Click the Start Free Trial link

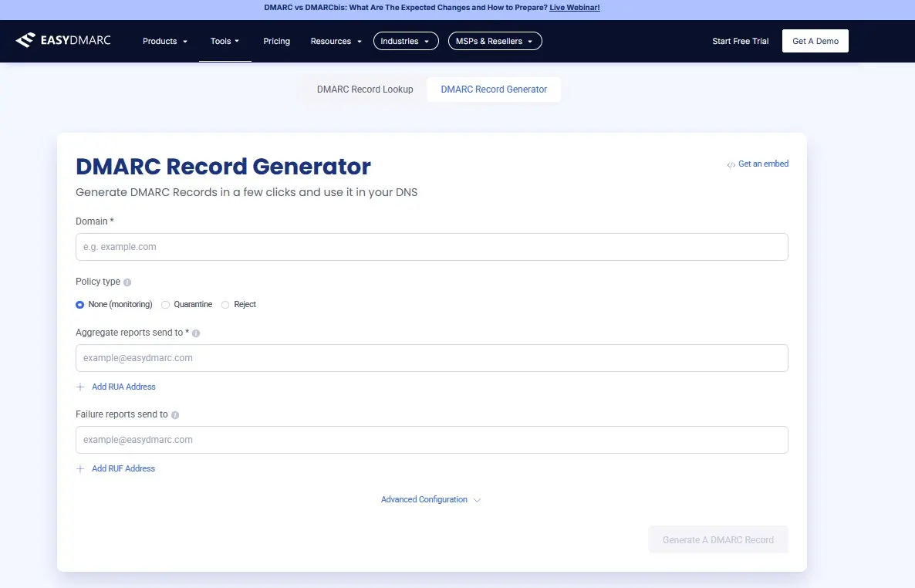[x=740, y=41]
